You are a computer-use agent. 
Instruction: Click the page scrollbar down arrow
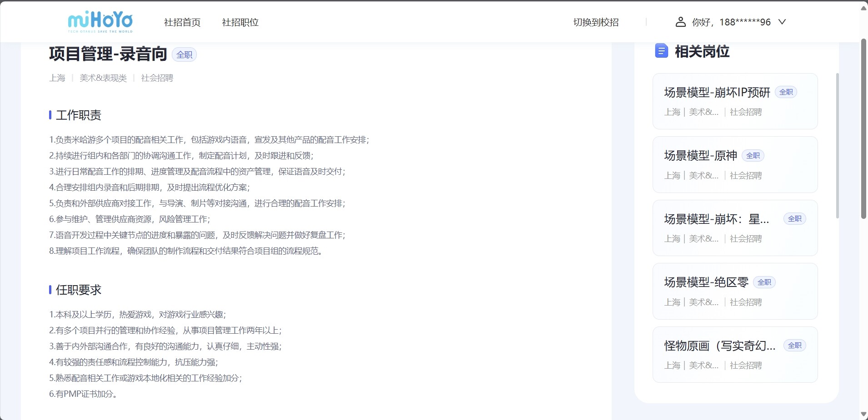click(x=863, y=414)
